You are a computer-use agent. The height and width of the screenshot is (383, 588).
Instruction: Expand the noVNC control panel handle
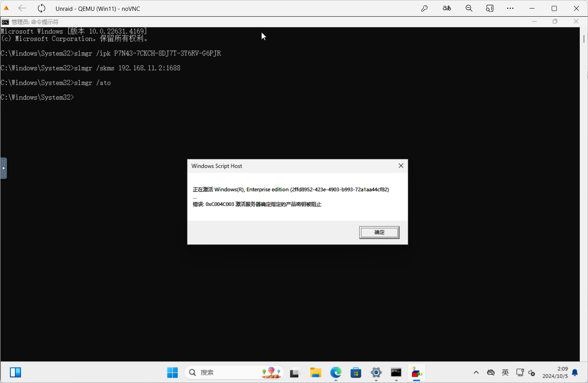point(3,168)
